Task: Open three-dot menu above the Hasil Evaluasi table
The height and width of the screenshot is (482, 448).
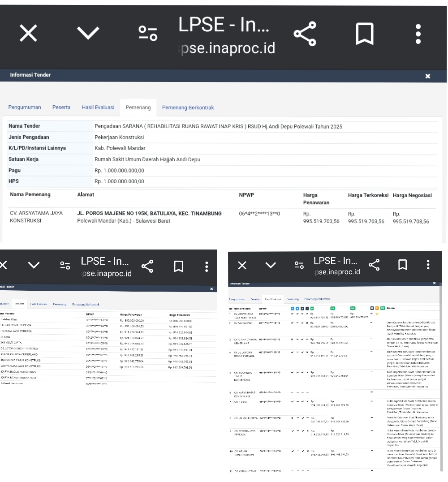Action: pyautogui.click(x=428, y=265)
